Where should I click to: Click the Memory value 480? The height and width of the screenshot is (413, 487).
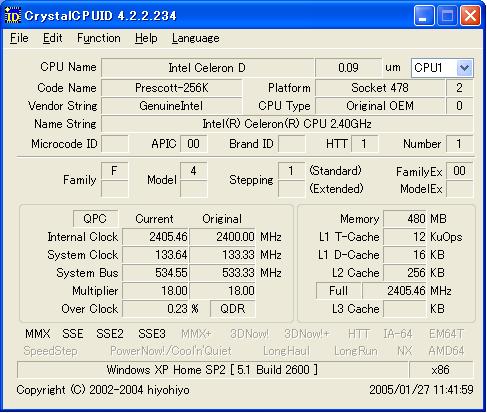pos(405,219)
